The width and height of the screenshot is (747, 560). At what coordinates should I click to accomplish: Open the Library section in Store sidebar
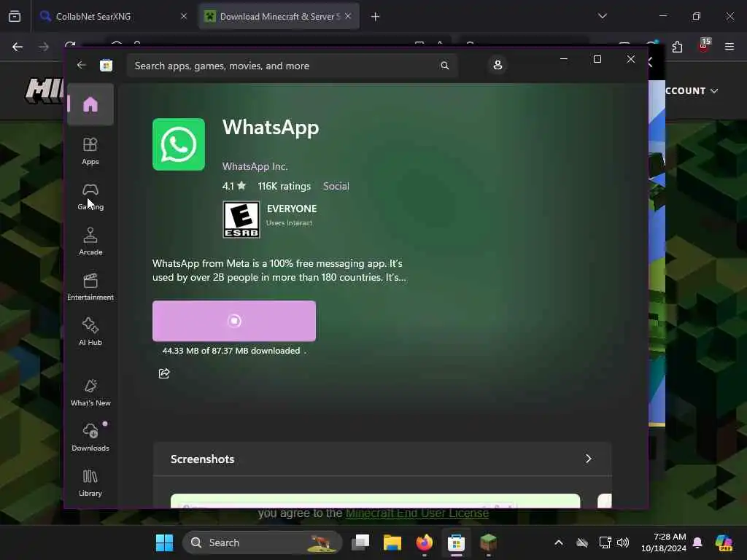pos(90,483)
